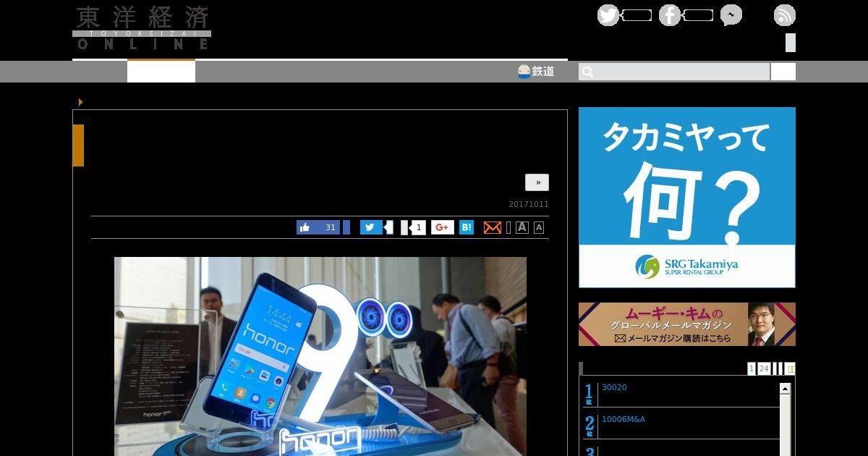Viewport: 868px width, 456px height.
Task: Click the ranking number 2 badge
Action: click(590, 426)
